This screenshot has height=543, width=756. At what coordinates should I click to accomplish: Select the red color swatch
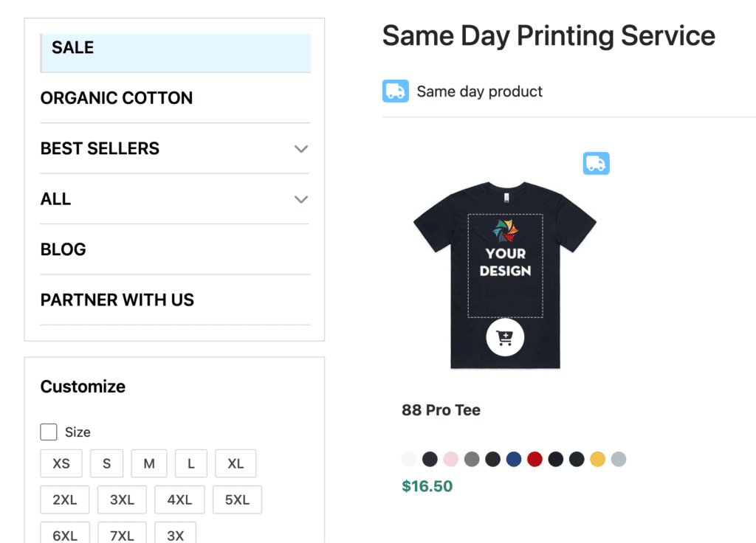click(x=535, y=458)
